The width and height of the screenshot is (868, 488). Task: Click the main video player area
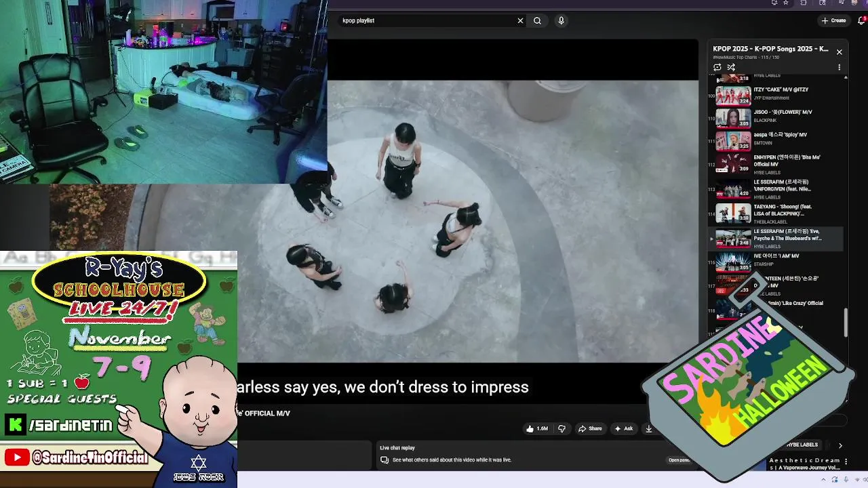pos(513,221)
